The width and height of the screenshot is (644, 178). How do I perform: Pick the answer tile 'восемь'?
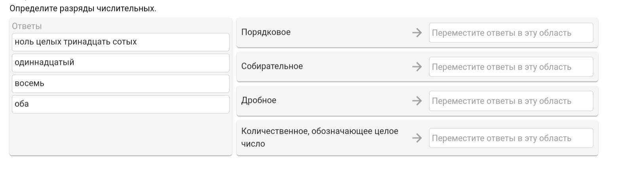[x=120, y=83]
